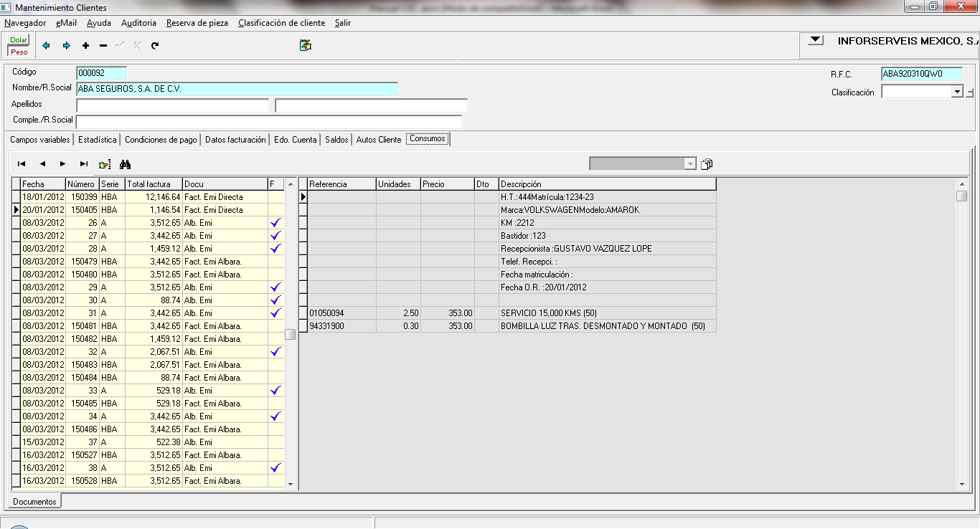Switch to Edo. Cuenta tab
The height and width of the screenshot is (529, 980).
(x=295, y=140)
